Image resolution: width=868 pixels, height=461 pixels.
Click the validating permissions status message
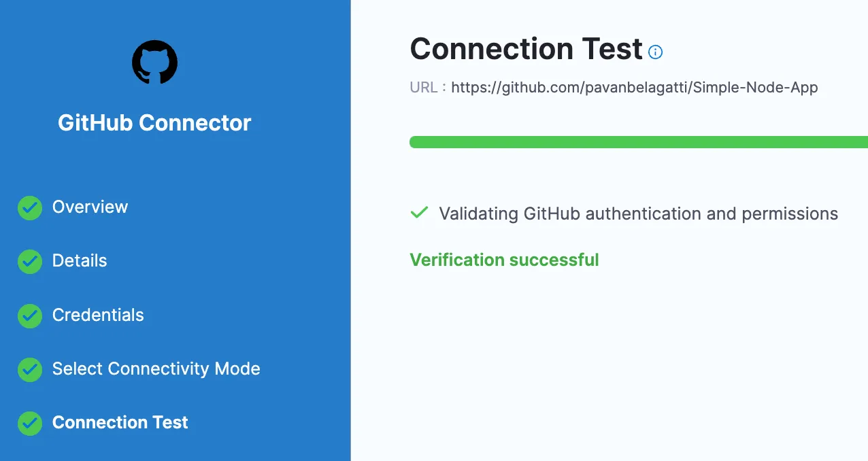pos(638,213)
